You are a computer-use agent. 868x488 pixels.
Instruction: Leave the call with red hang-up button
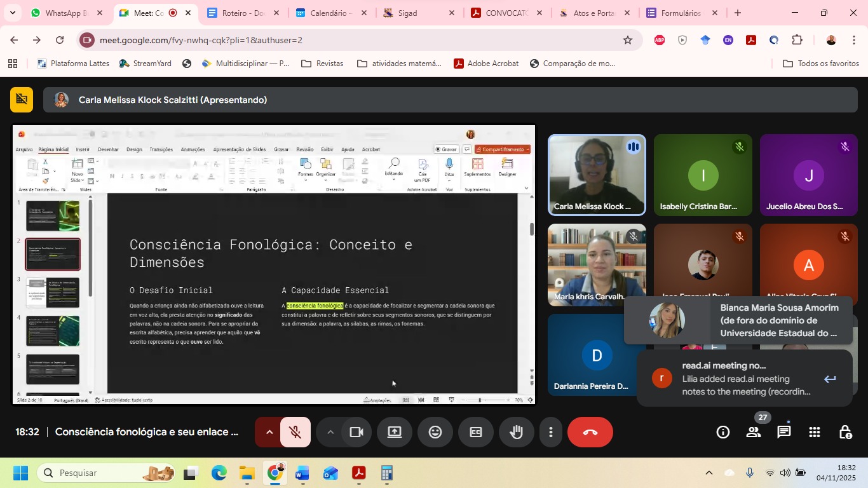(590, 432)
